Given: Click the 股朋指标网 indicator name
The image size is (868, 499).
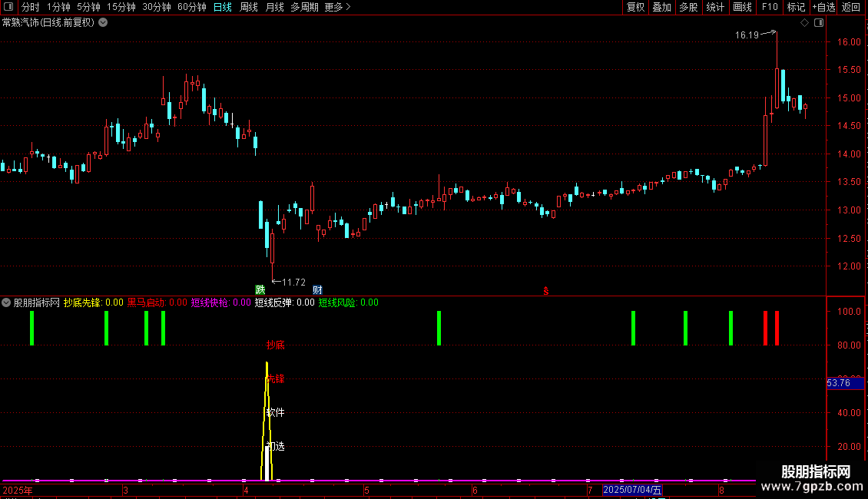Looking at the screenshot, I should pos(37,302).
